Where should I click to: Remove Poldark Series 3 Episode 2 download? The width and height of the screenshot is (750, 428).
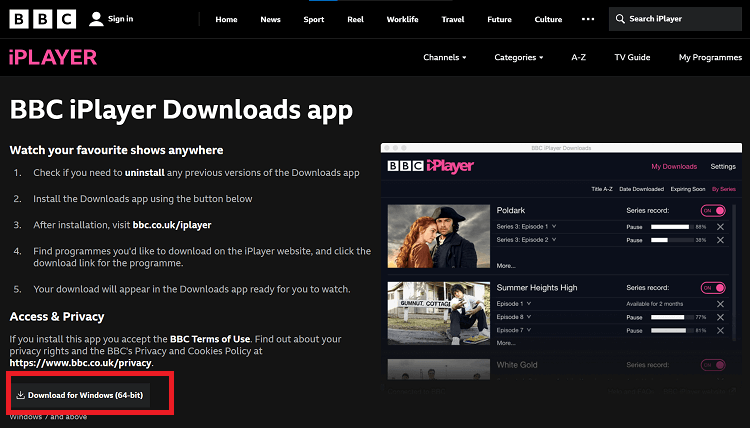click(720, 240)
